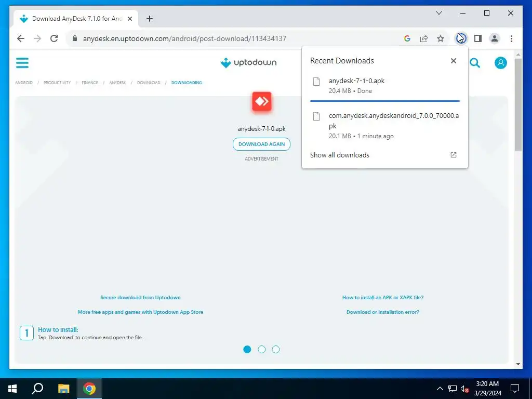Open More free apps and games link

click(140, 312)
